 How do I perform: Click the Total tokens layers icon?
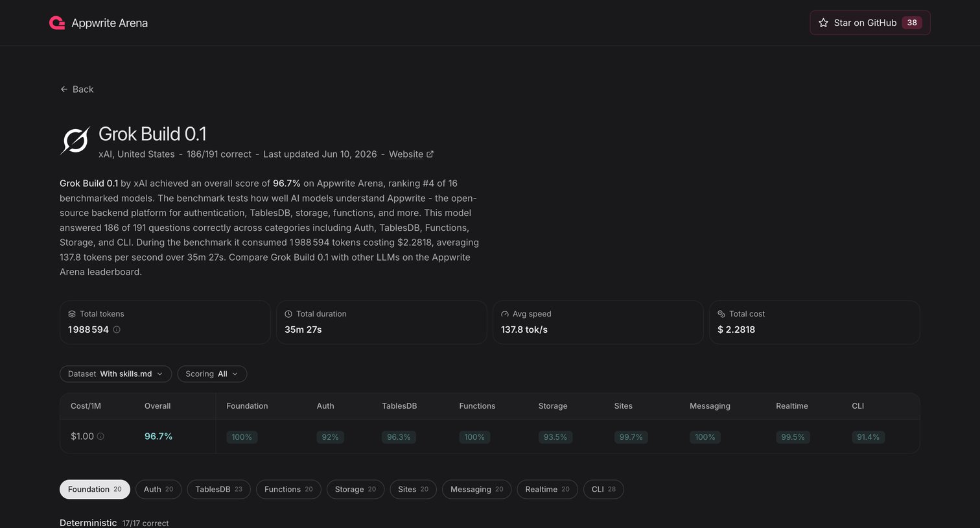tap(72, 314)
